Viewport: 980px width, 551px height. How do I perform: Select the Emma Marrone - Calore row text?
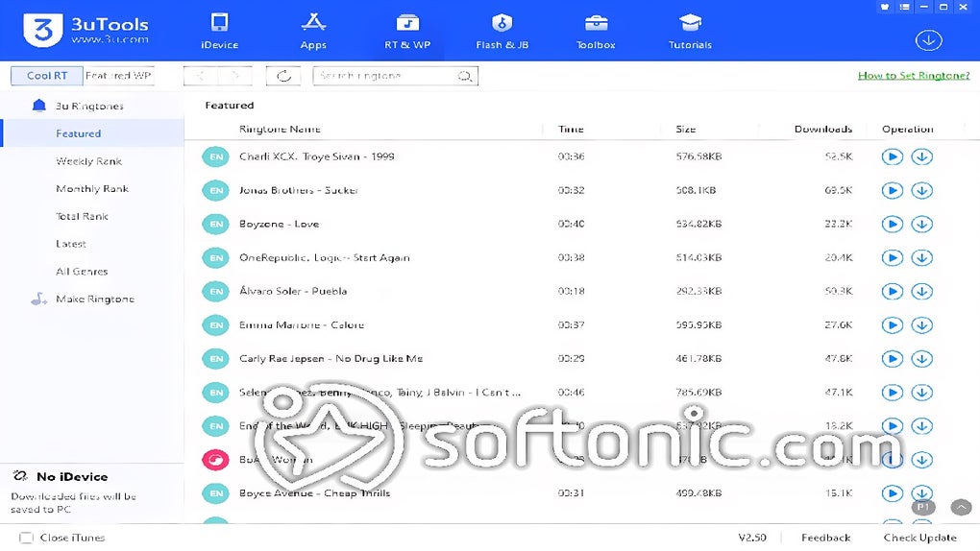point(302,325)
